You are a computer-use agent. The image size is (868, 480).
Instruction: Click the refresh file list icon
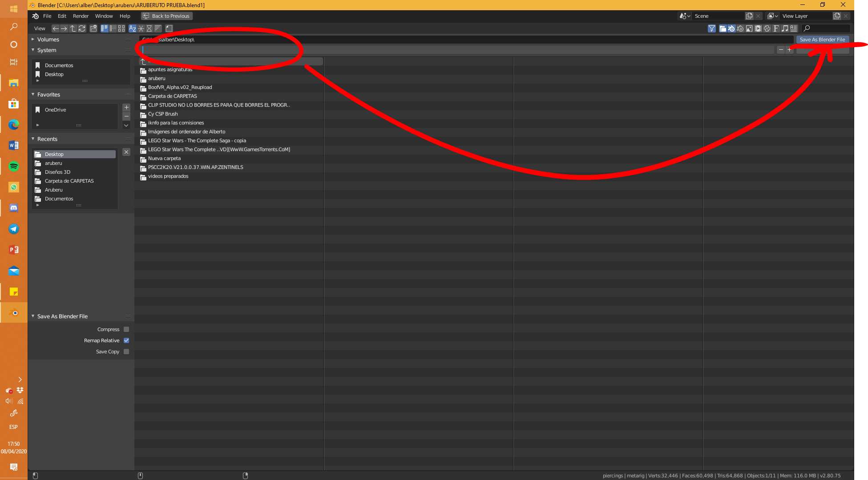[82, 28]
